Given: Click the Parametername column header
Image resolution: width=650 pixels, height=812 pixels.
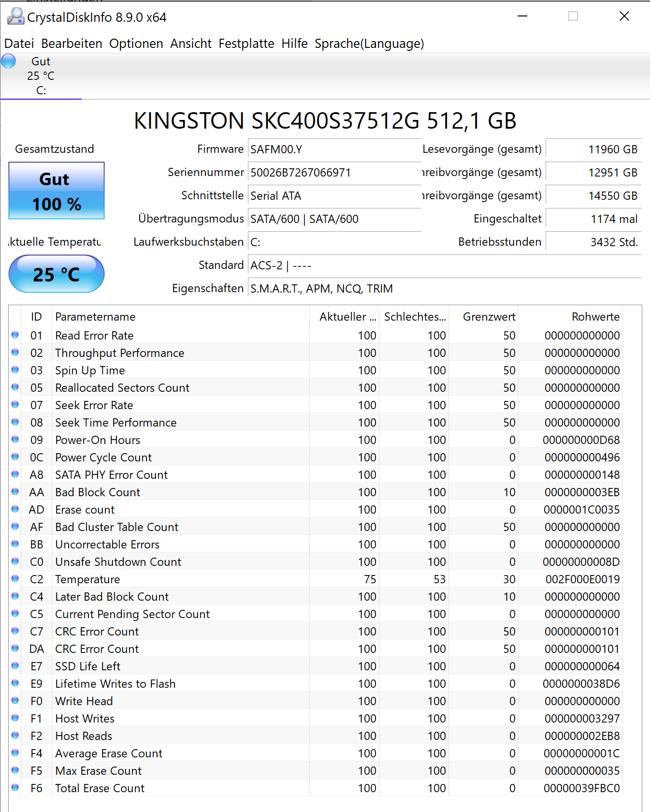Looking at the screenshot, I should click(x=181, y=317).
